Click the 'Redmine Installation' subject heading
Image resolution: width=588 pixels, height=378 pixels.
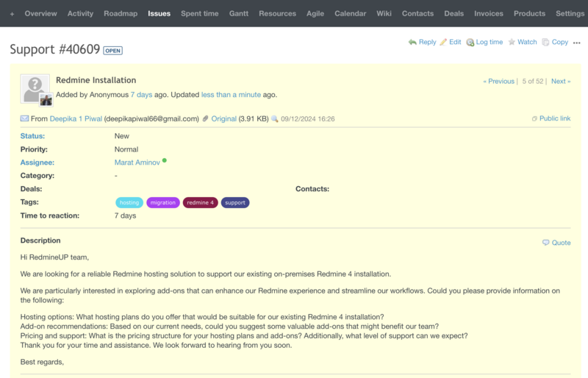point(96,80)
